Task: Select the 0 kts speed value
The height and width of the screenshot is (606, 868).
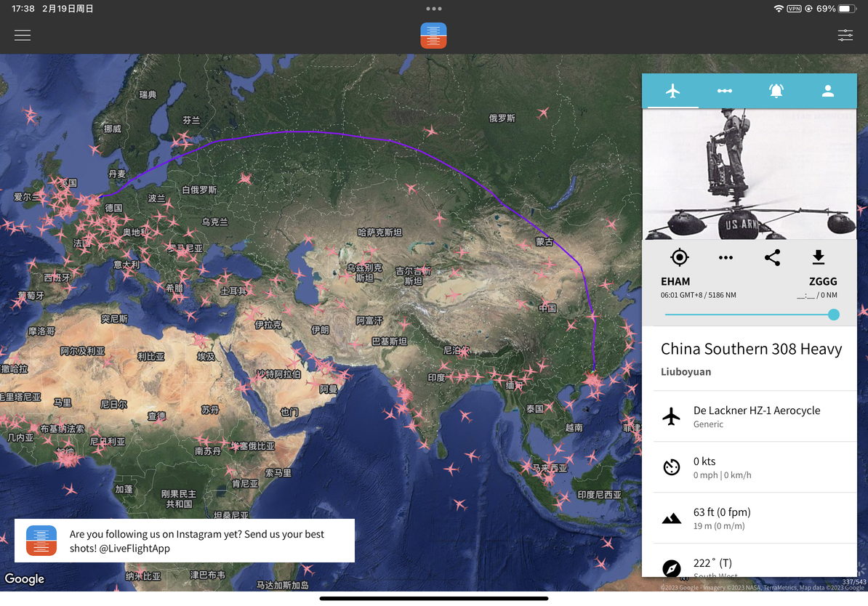Action: (x=704, y=461)
